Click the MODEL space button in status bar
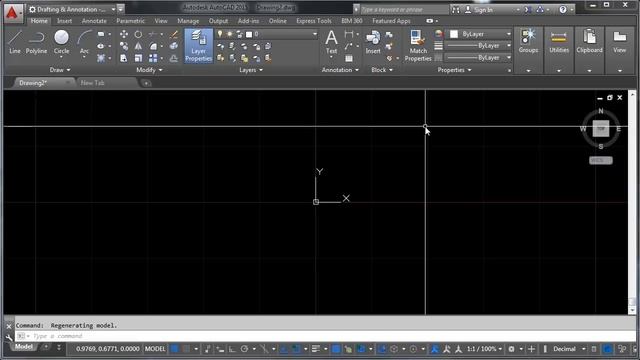Screen dimensions: 640x360 (155, 349)
